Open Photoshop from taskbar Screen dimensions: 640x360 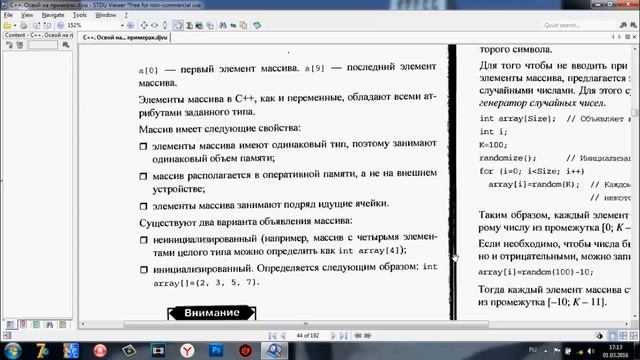click(x=216, y=351)
